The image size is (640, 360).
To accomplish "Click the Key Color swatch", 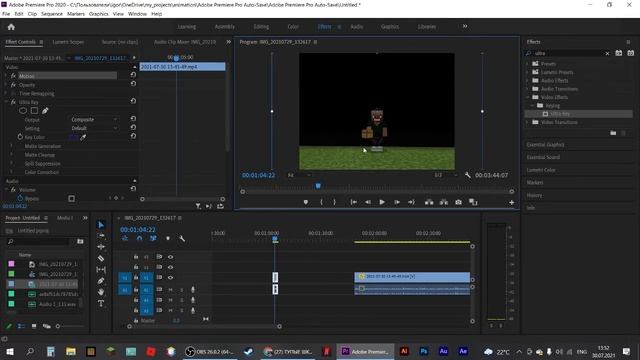I will (x=73, y=138).
